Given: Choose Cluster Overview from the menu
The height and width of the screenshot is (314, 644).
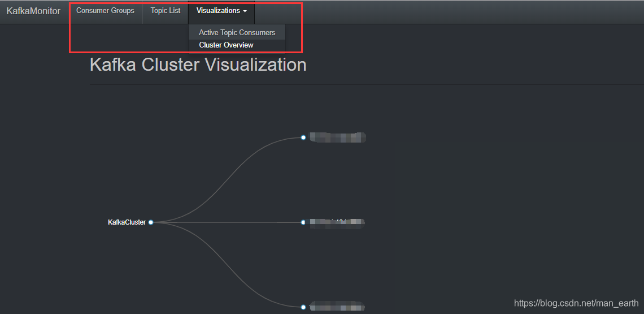Looking at the screenshot, I should coord(237,45).
